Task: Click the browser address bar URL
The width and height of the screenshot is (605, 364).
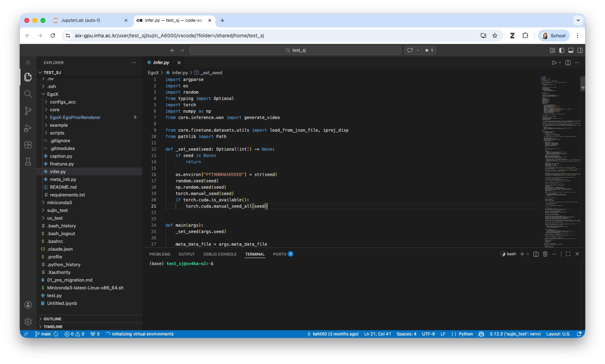Action: (169, 36)
